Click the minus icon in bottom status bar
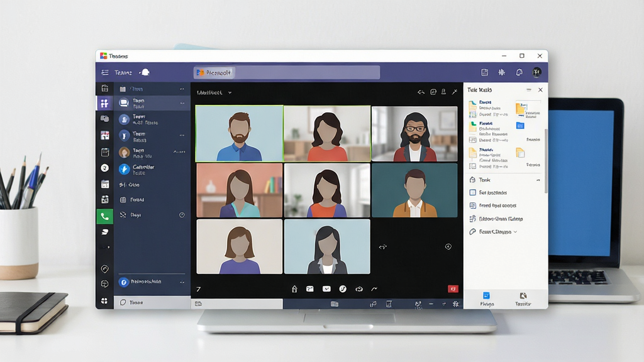This screenshot has width=644, height=362. pyautogui.click(x=431, y=304)
